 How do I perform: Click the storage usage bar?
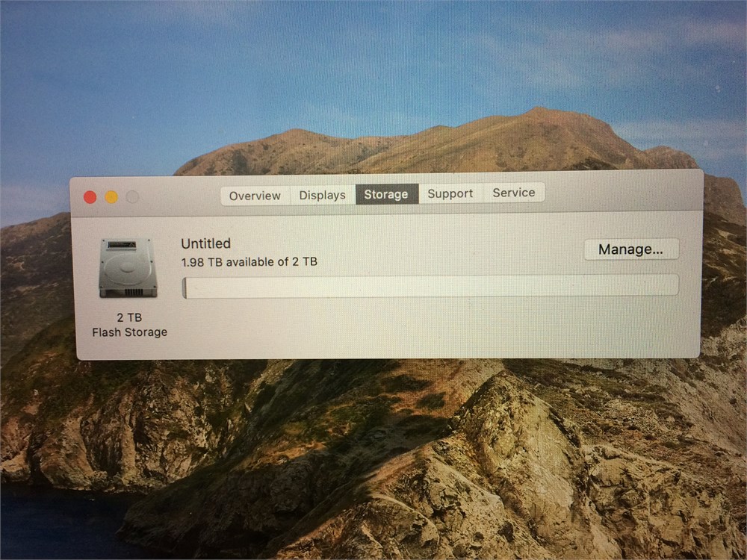[x=430, y=286]
